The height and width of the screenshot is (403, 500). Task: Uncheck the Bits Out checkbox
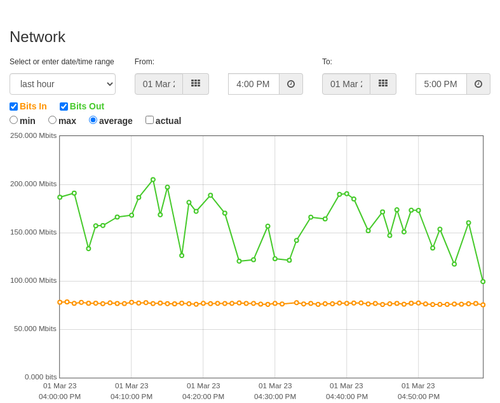pyautogui.click(x=64, y=106)
